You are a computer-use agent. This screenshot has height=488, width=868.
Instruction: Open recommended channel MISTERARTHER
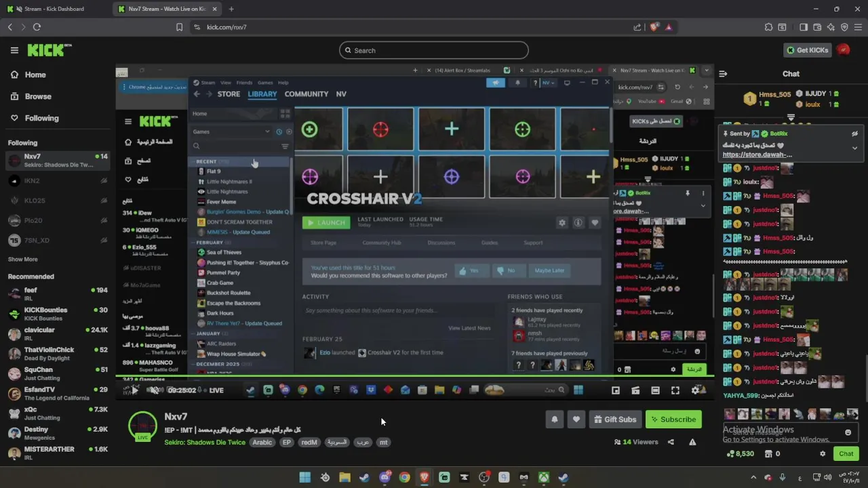pos(57,453)
